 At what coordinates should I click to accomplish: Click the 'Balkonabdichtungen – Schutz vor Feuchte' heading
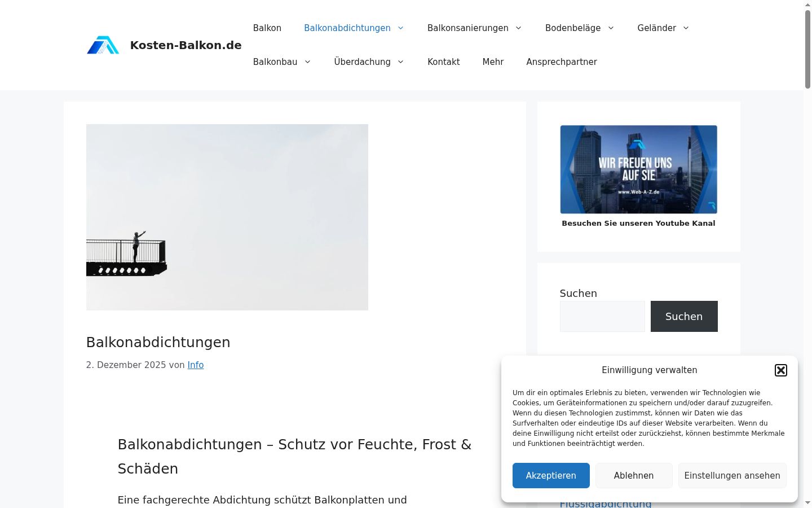(x=294, y=457)
